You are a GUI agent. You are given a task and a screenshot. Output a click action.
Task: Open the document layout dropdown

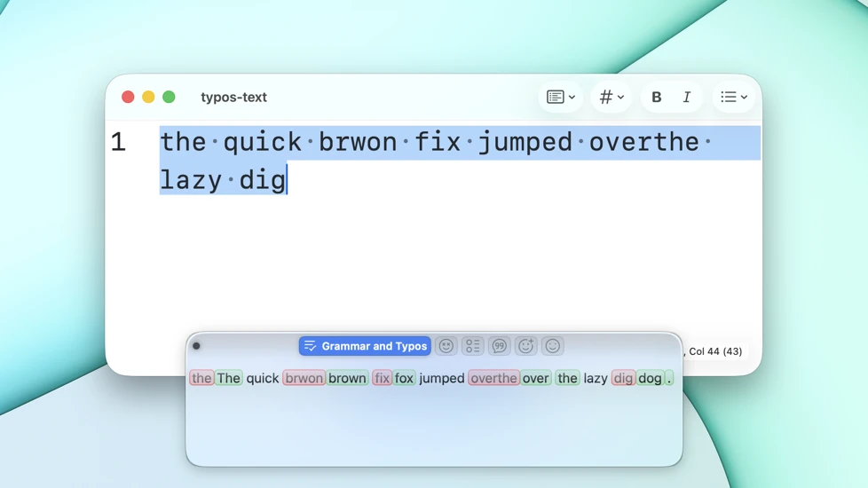(x=561, y=97)
